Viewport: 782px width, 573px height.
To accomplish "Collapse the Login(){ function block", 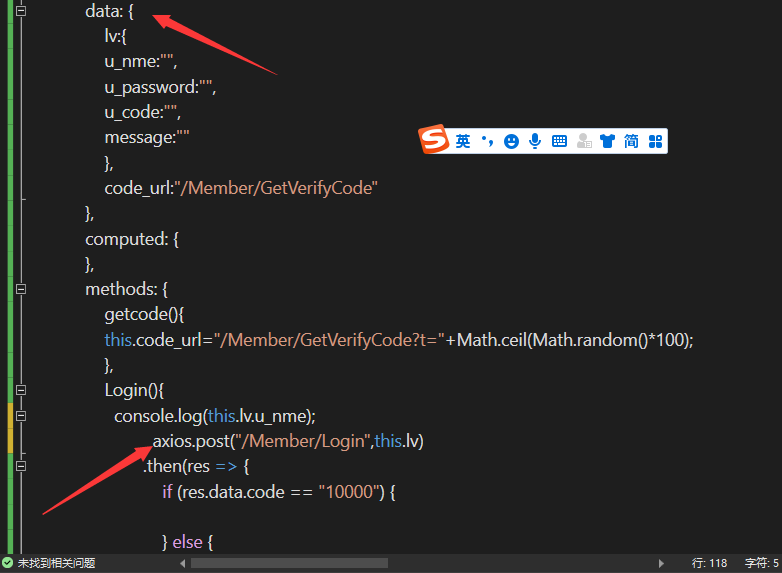I will (21, 390).
